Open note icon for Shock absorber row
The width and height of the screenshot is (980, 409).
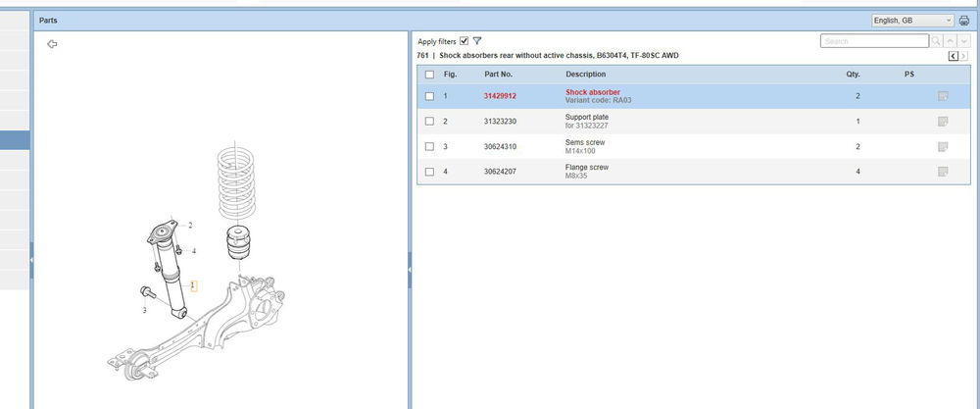(x=943, y=96)
